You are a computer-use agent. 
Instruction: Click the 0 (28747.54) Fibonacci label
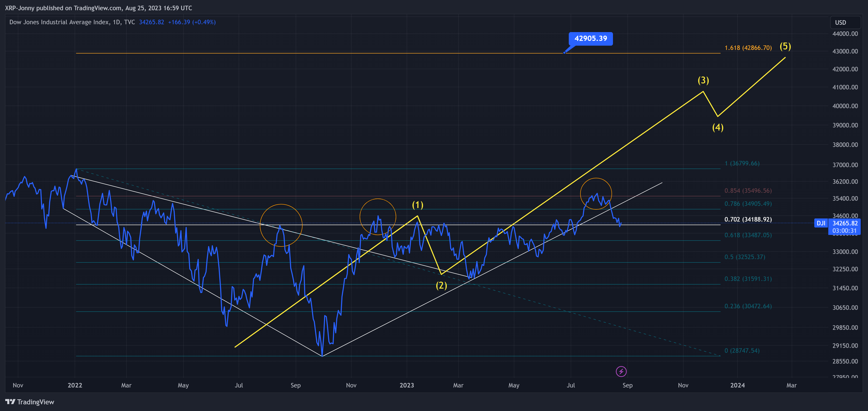point(742,351)
